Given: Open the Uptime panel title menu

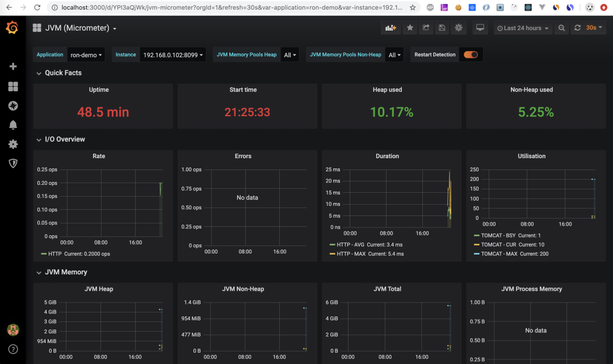Looking at the screenshot, I should coord(99,90).
